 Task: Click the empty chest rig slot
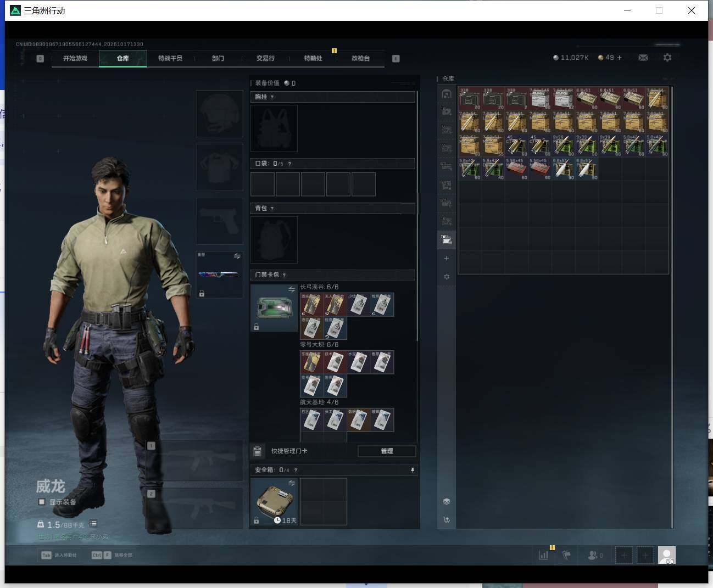pyautogui.click(x=274, y=128)
